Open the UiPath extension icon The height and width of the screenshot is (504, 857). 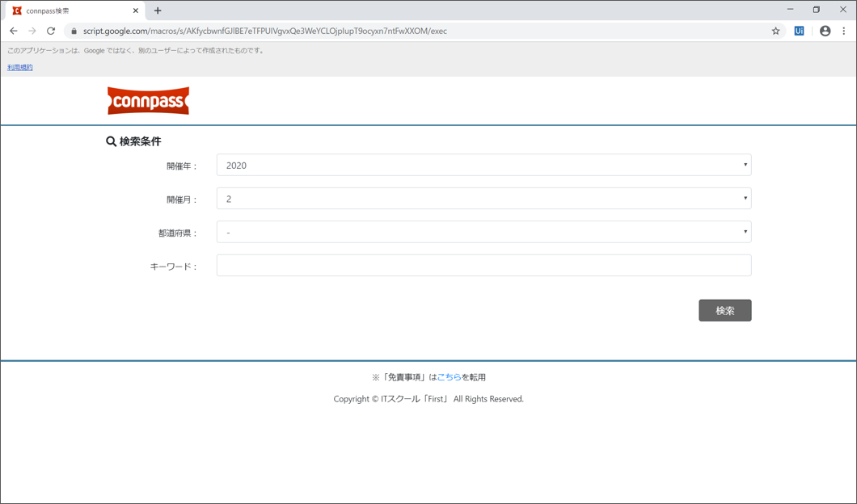pos(799,31)
